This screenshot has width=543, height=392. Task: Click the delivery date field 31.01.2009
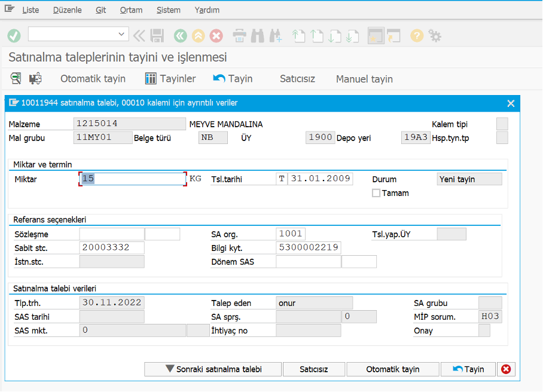point(321,179)
